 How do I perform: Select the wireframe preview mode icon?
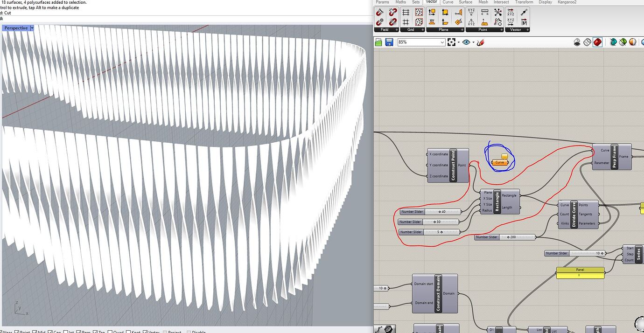click(x=587, y=42)
